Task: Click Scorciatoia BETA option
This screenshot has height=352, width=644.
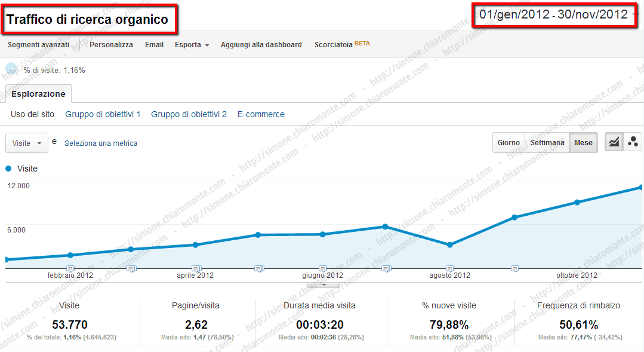Action: click(342, 44)
